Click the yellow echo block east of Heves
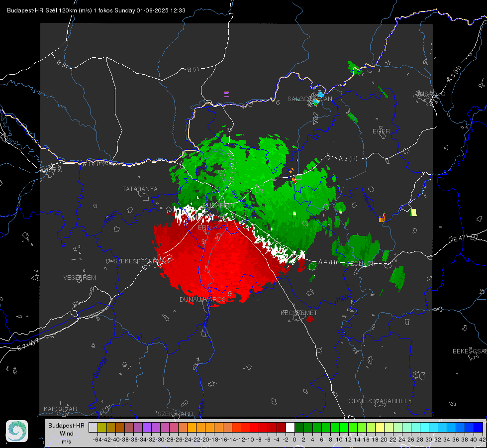487x448 pixels. [x=414, y=213]
